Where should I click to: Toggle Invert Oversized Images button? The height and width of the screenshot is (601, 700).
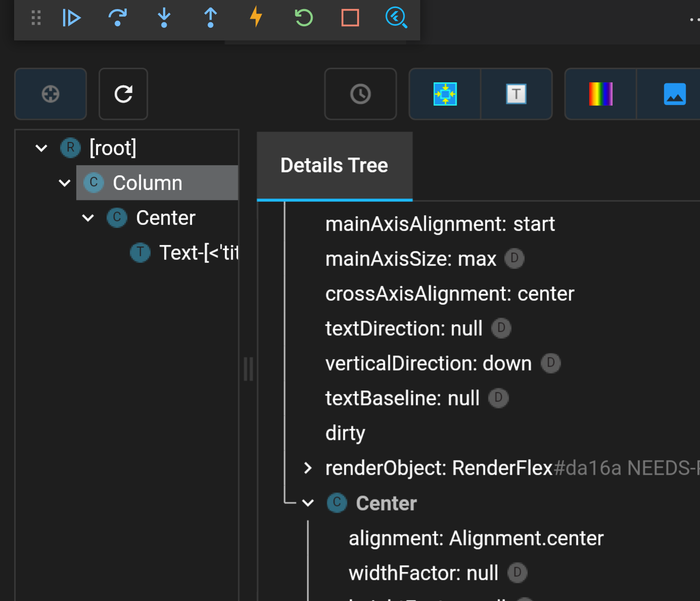tap(674, 94)
